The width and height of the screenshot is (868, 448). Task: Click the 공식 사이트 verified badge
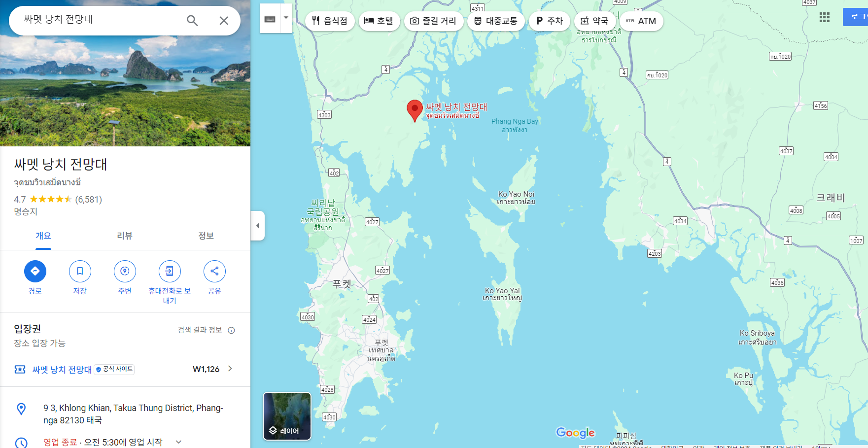click(114, 369)
